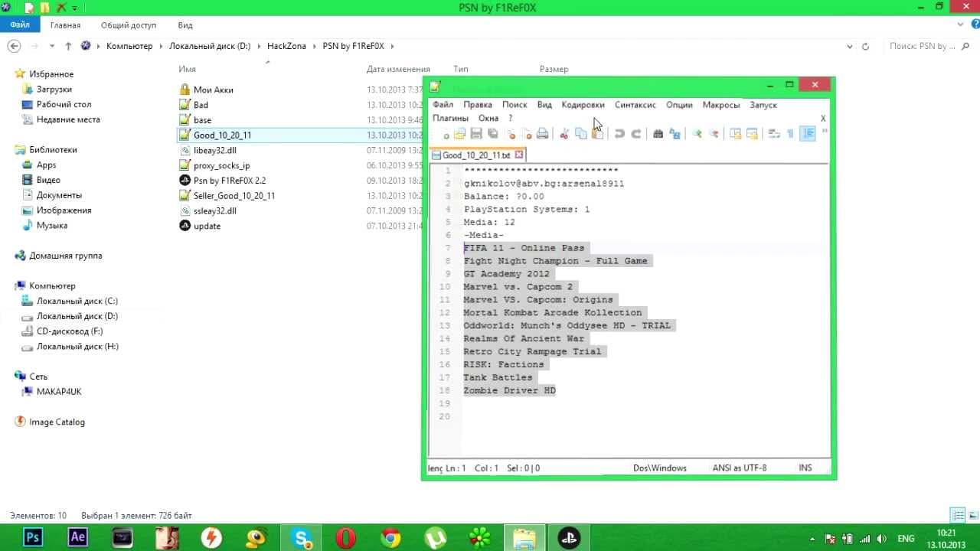Select the update file in the list

coord(200,226)
